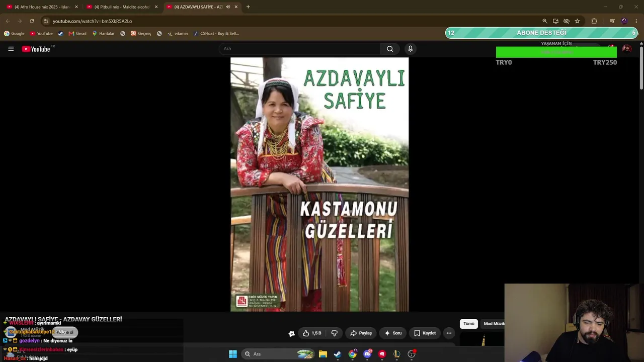Click the remix icon beside like button

(291, 333)
